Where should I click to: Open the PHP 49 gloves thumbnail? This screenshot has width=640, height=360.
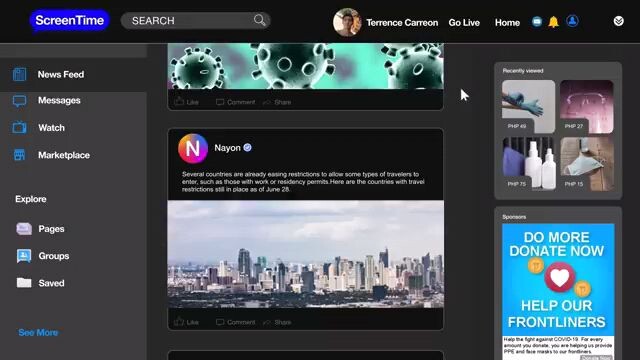point(528,107)
